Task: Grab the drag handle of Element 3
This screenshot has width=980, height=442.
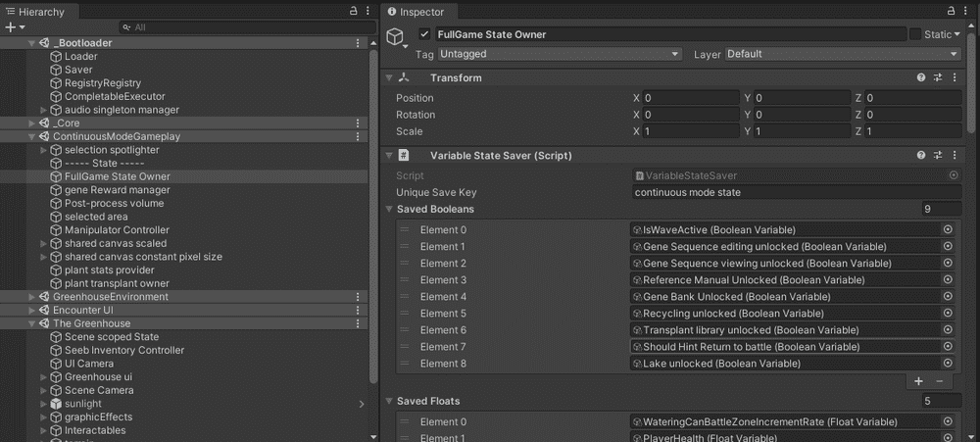Action: (405, 280)
